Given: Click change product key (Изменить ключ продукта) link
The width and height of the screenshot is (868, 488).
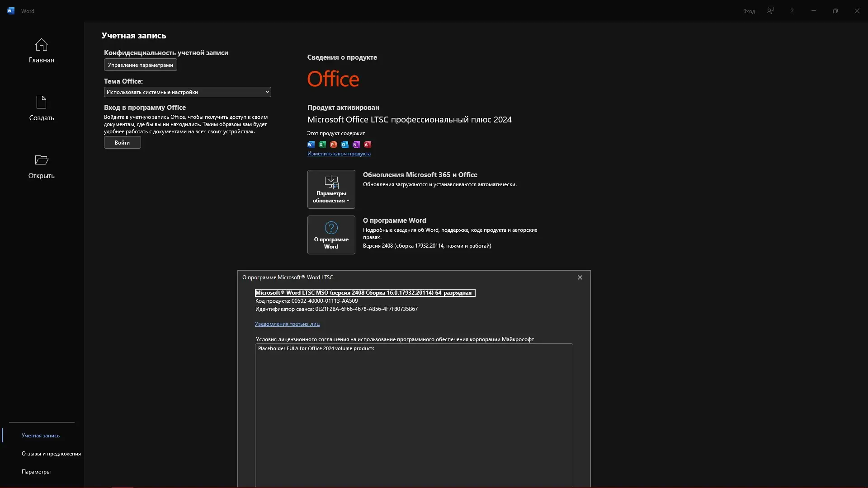Looking at the screenshot, I should tap(339, 154).
